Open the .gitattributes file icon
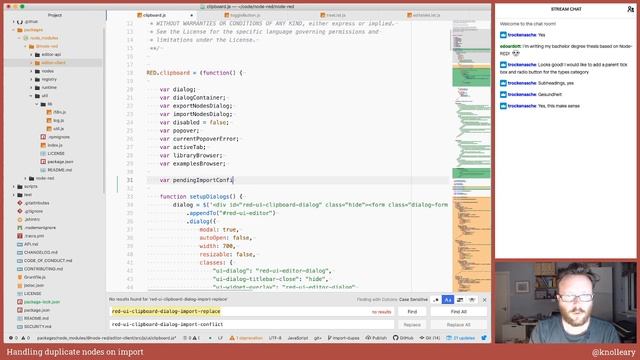 [x=20, y=203]
